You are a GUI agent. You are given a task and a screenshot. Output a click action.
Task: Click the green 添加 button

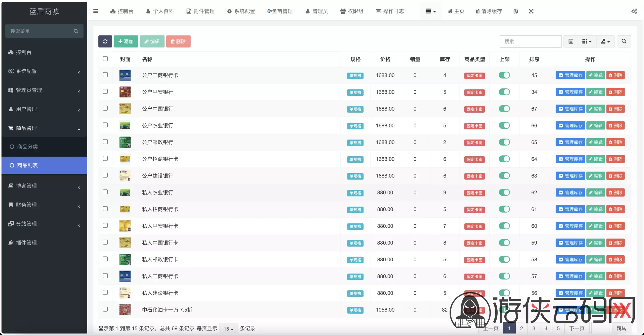click(x=126, y=41)
